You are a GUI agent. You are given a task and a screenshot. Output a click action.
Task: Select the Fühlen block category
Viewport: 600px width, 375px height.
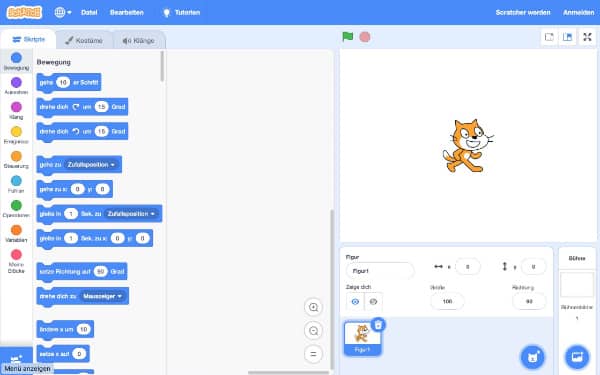[x=16, y=184]
